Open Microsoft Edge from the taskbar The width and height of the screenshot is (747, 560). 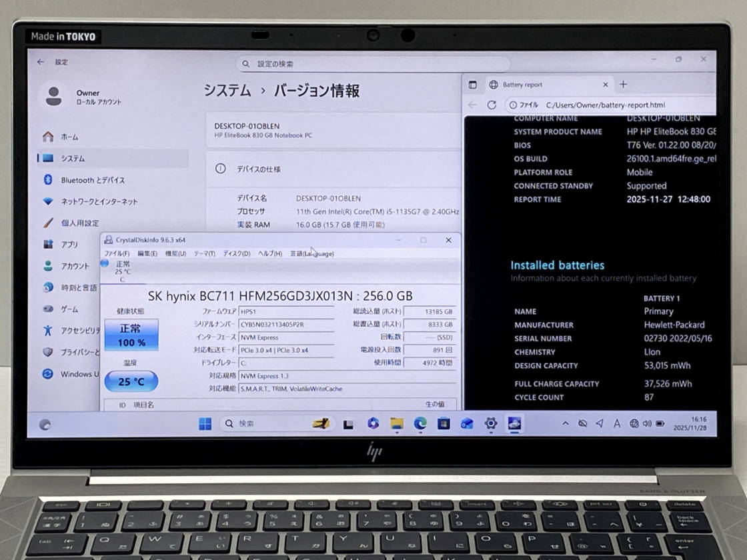click(420, 424)
